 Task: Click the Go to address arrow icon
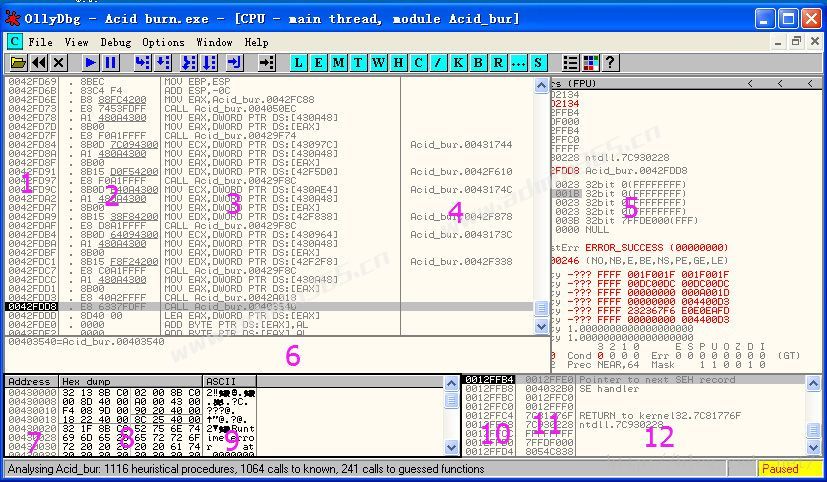(267, 63)
